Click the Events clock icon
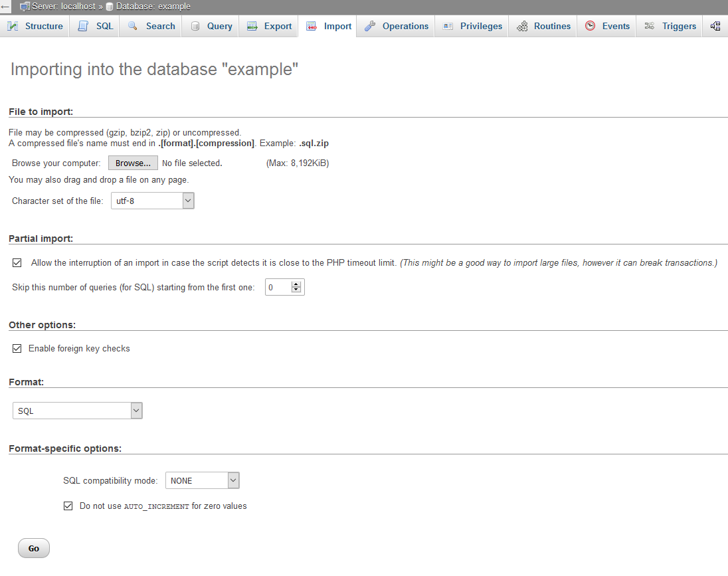Image resolution: width=728 pixels, height=576 pixels. click(590, 26)
